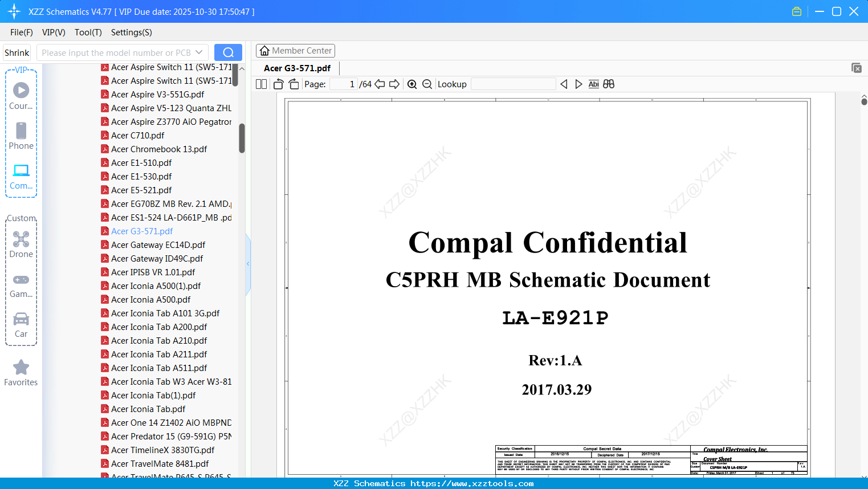The width and height of the screenshot is (868, 489).
Task: Open Acer Iconia A500(1).pdf
Action: tap(150, 286)
